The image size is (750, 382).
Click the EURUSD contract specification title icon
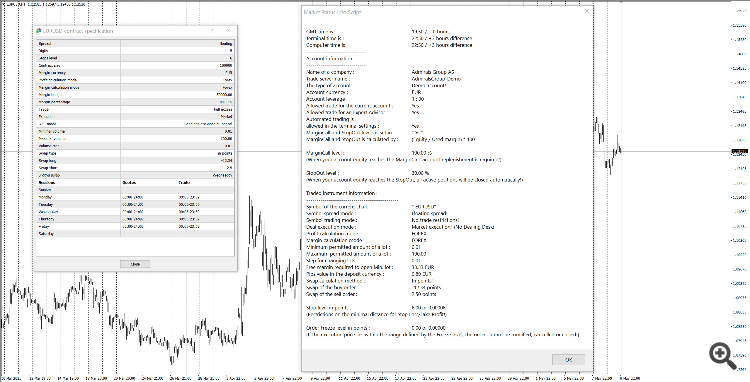[x=38, y=31]
